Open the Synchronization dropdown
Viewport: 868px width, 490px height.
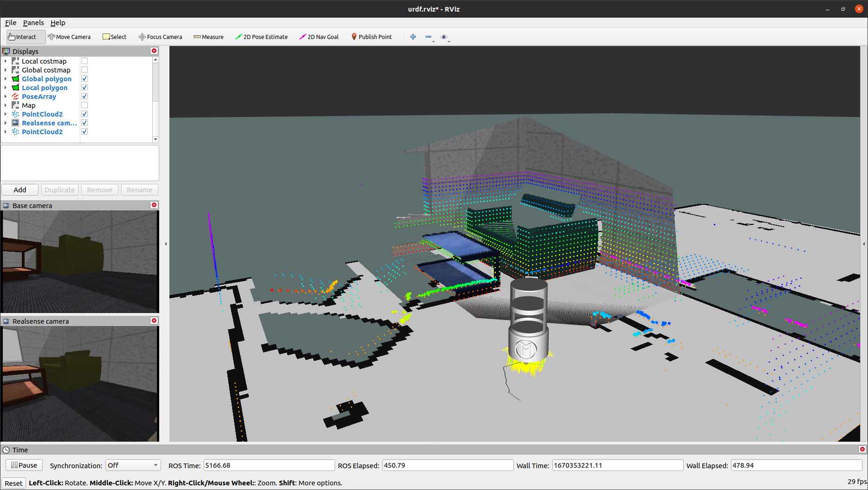133,465
